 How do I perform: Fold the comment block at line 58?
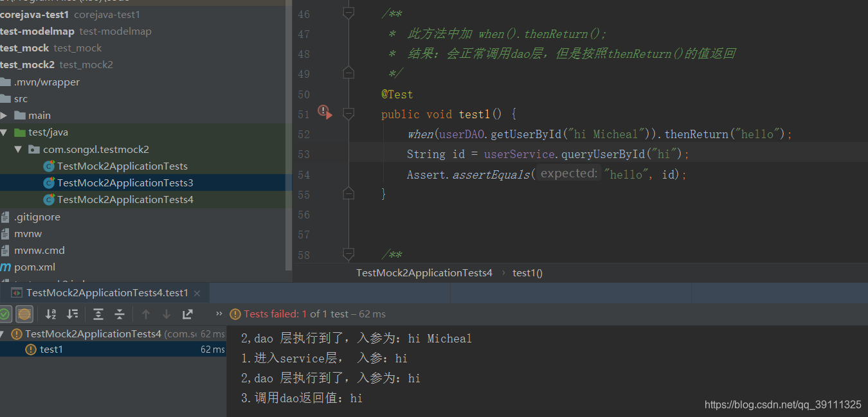[348, 254]
